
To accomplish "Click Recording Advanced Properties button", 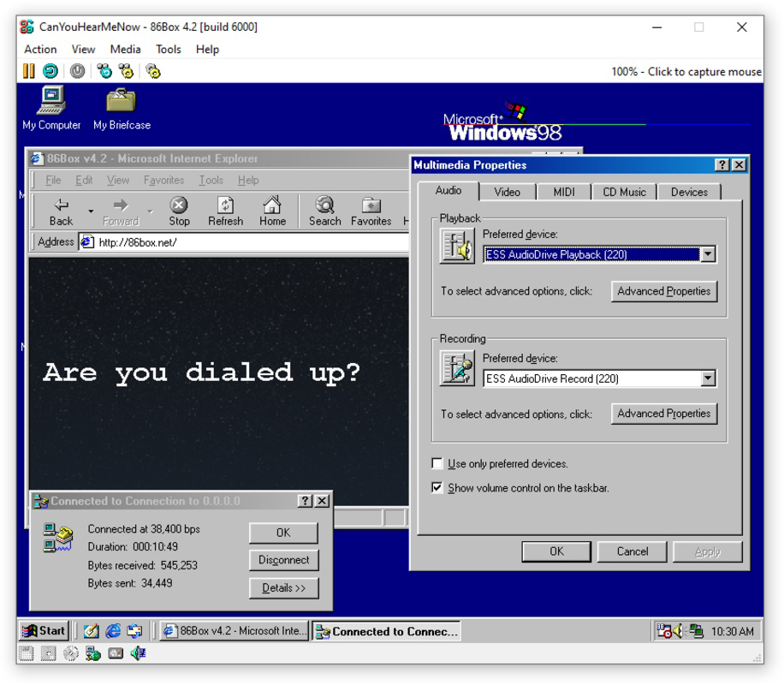I will [663, 414].
